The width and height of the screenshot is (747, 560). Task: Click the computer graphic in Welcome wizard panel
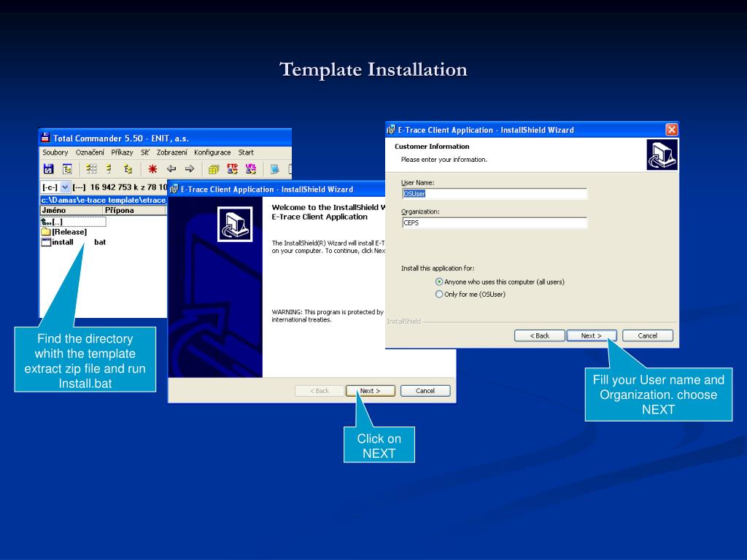tap(235, 225)
